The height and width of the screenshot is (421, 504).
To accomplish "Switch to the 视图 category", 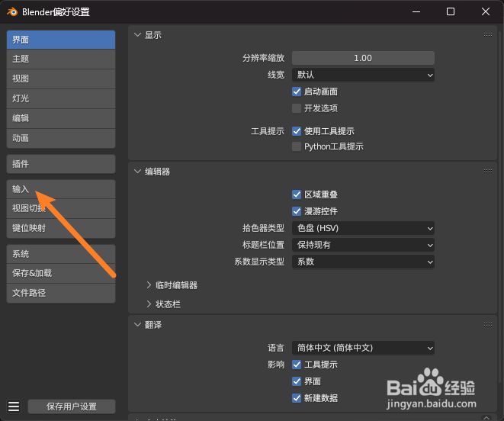I will (x=61, y=79).
